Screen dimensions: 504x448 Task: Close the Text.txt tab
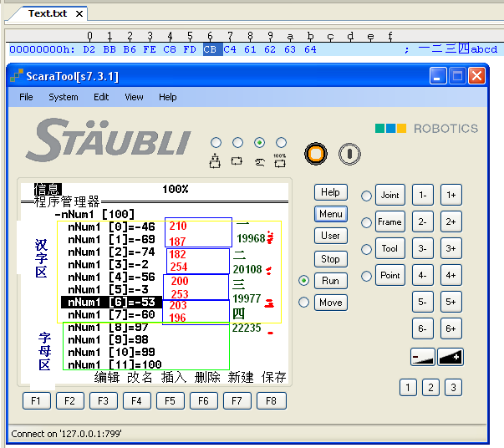tap(79, 14)
